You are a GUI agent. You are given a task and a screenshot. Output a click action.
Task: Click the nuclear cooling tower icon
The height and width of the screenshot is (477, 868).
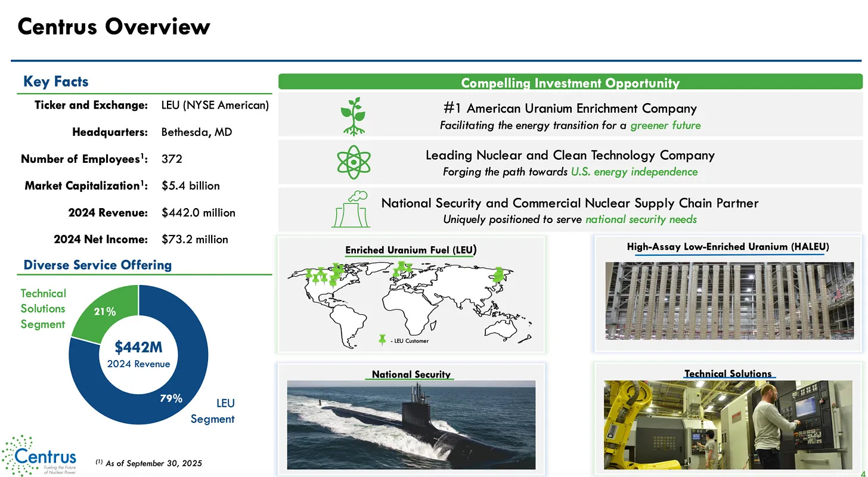[x=351, y=209]
